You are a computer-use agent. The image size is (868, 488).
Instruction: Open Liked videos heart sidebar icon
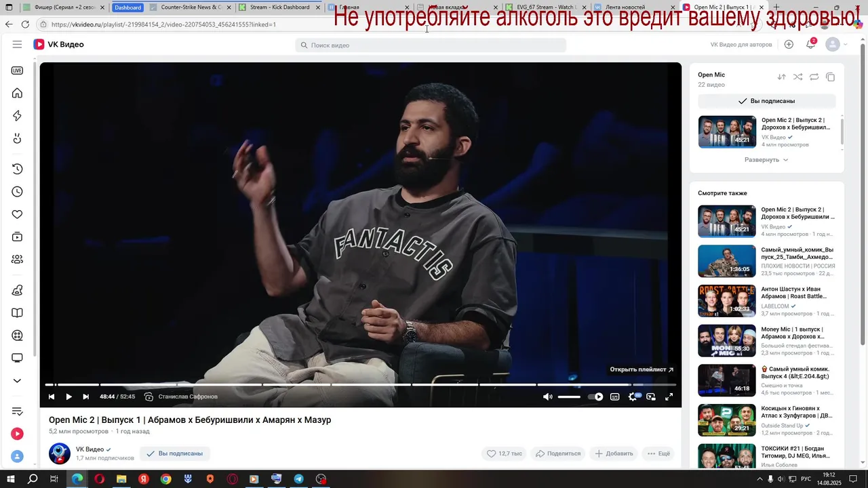(x=17, y=214)
